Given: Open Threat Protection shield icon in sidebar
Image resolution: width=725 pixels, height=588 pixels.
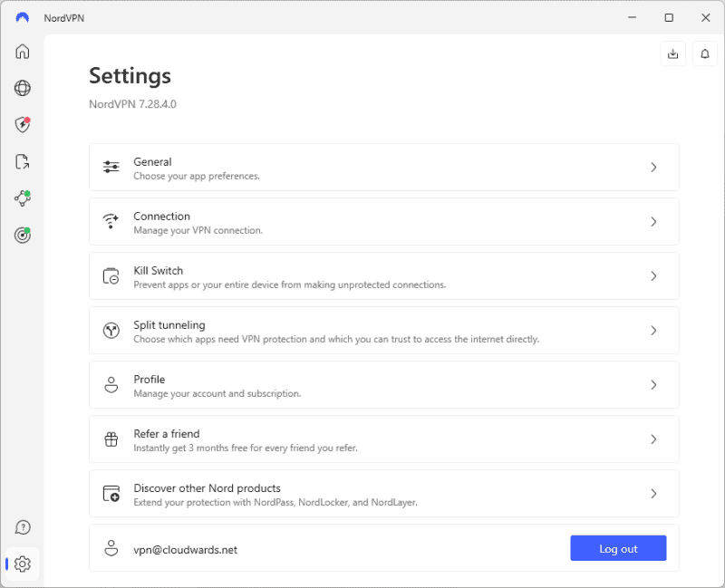Looking at the screenshot, I should click(x=22, y=124).
